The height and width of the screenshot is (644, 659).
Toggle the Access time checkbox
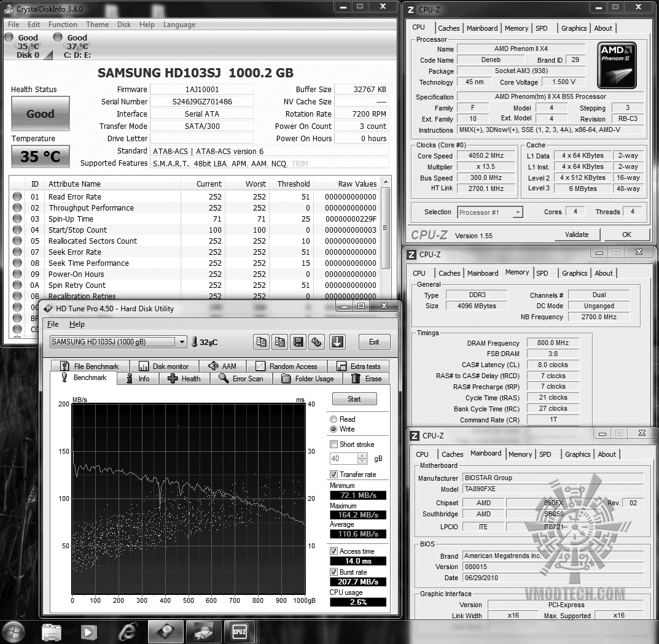(333, 551)
